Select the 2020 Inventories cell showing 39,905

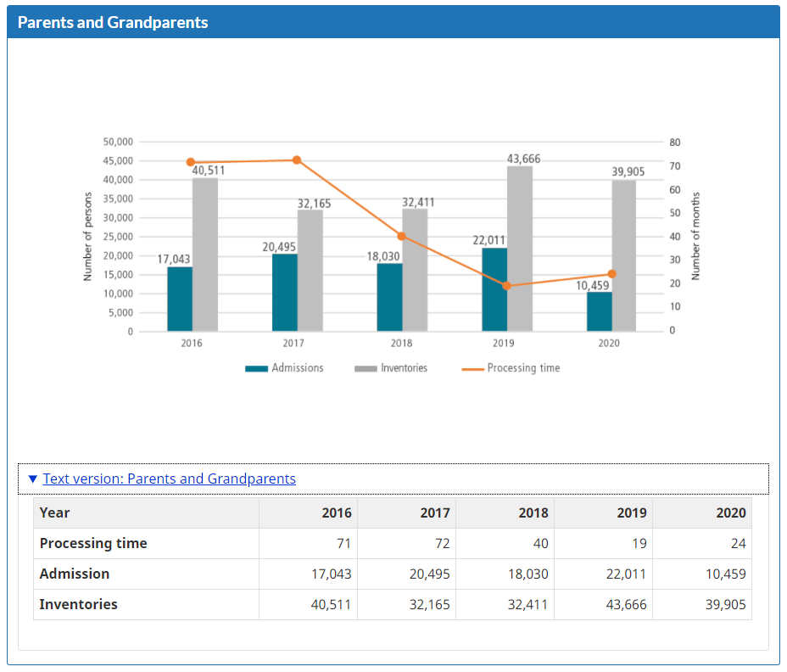click(723, 605)
